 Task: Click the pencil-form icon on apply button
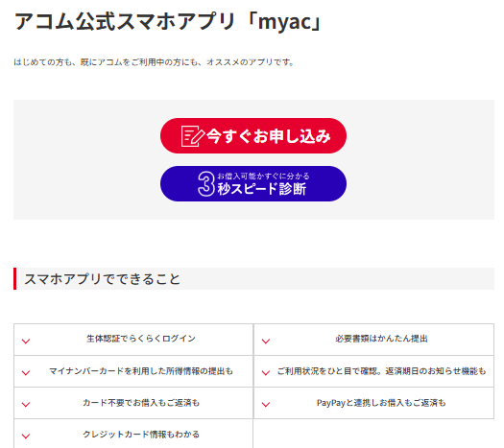pyautogui.click(x=192, y=136)
